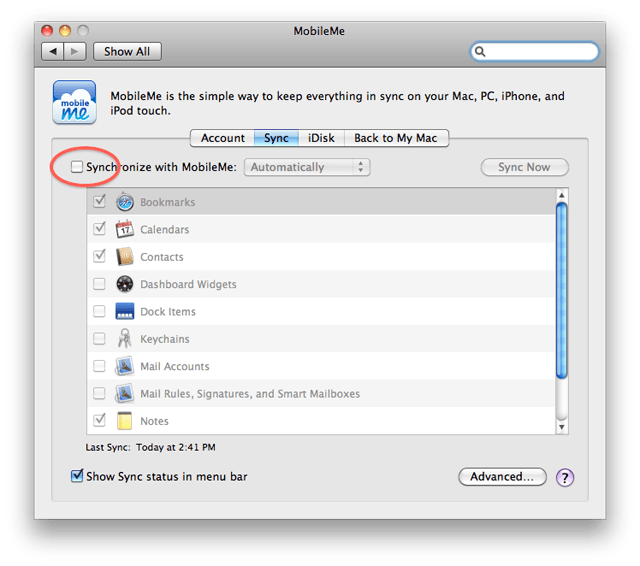
Task: Toggle the Calendars sync checkbox
Action: click(x=99, y=229)
